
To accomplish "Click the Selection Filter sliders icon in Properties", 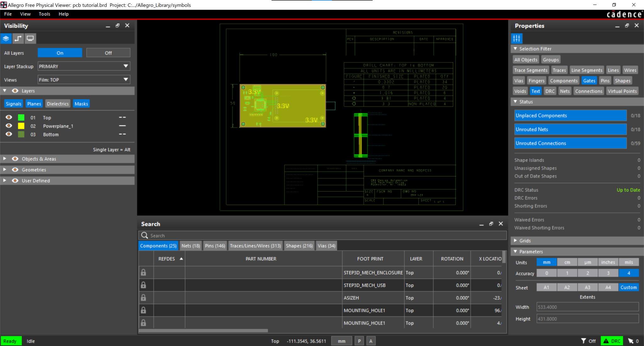I will (x=517, y=38).
